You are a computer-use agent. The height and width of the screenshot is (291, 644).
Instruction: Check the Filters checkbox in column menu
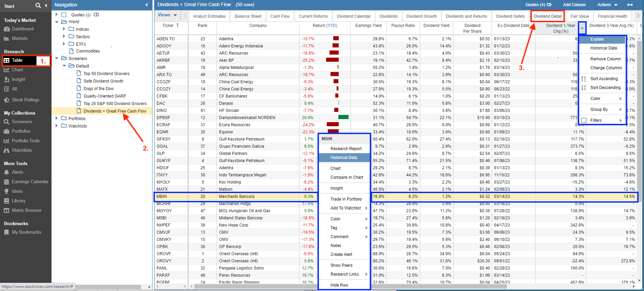point(584,120)
